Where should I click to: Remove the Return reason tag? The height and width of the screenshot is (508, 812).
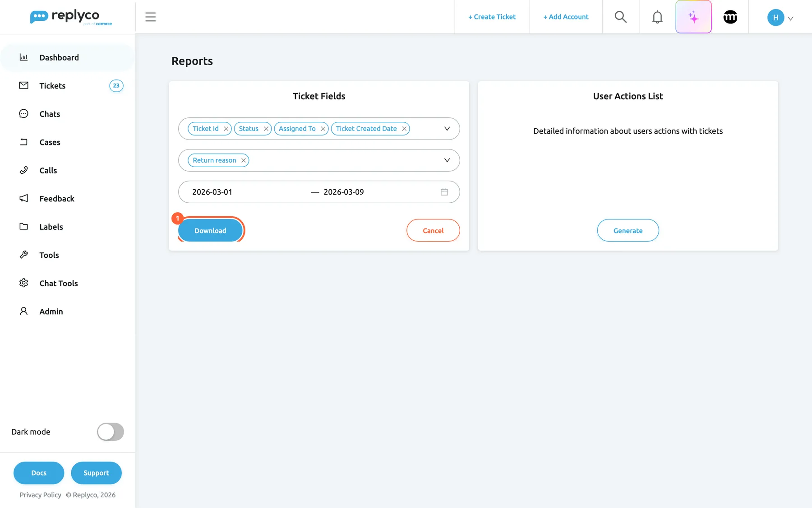click(244, 160)
